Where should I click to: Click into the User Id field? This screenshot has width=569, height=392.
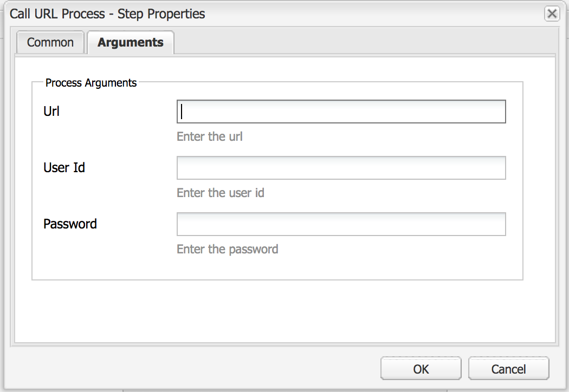click(341, 167)
